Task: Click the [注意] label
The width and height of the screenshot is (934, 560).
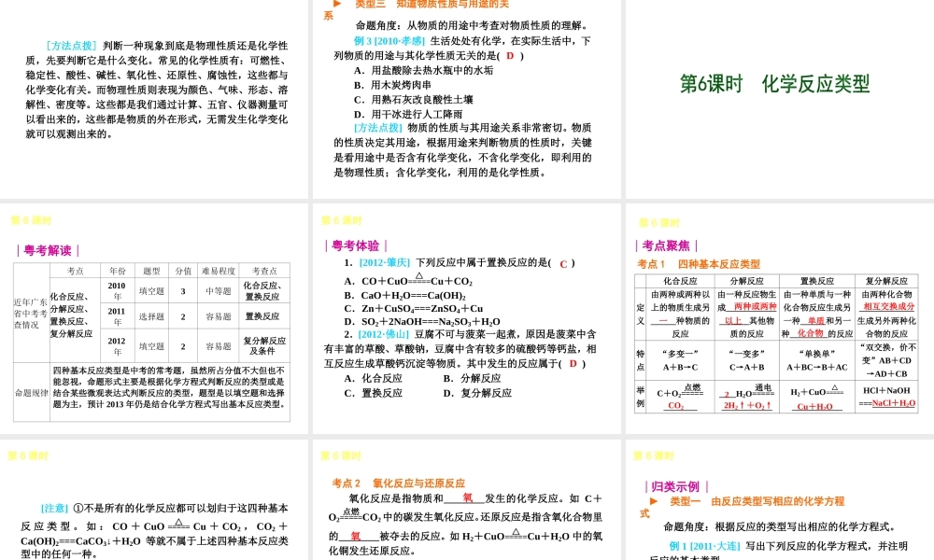Action: tap(54, 509)
